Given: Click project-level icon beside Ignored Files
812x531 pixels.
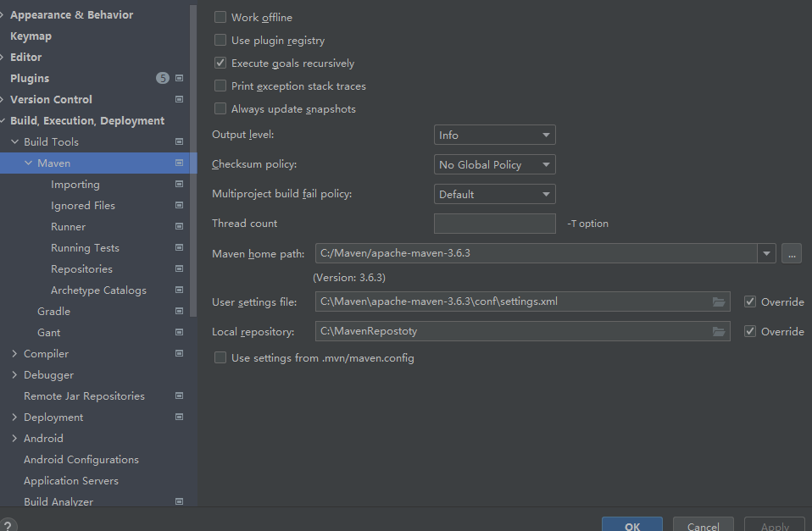Looking at the screenshot, I should click(179, 206).
